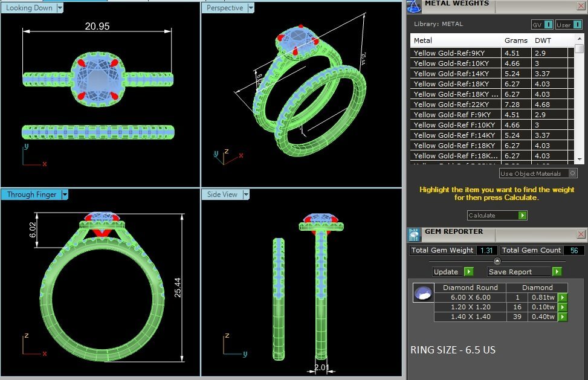Open the Looking Down viewport dropdown
588x380 pixels.
pos(59,8)
